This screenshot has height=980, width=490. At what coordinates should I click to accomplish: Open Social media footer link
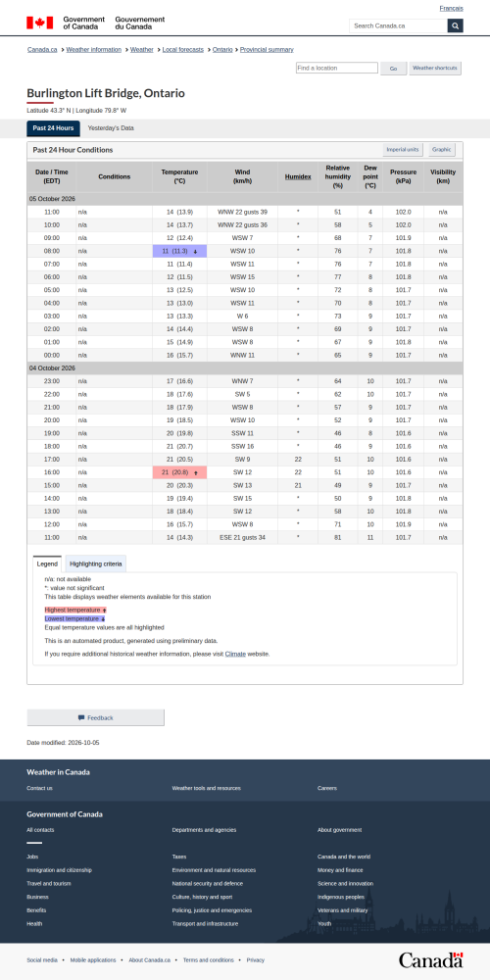(x=42, y=960)
